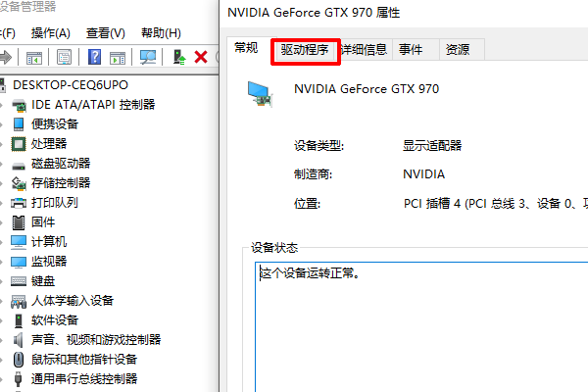The height and width of the screenshot is (392, 588).
Task: Select the 声音、视频和游戏控制器 category
Action: click(96, 340)
